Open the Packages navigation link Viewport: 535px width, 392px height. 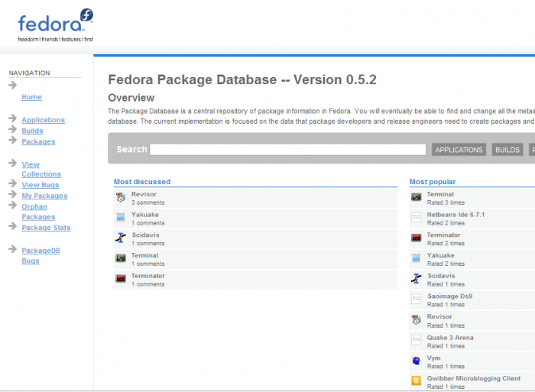pyautogui.click(x=38, y=141)
